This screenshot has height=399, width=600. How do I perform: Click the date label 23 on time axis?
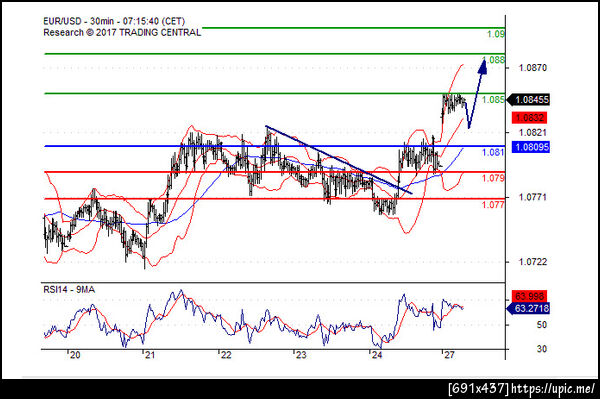click(301, 355)
